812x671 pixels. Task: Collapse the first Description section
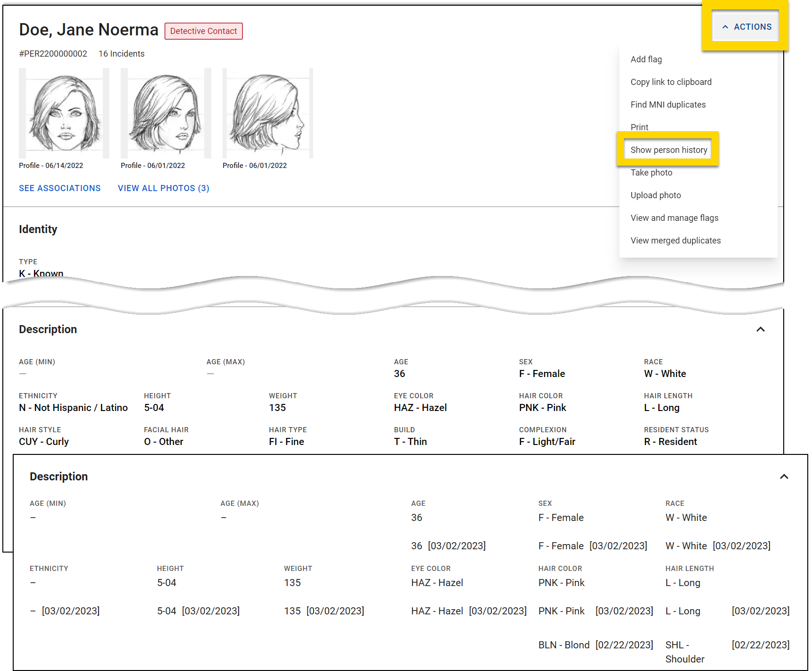[x=760, y=329]
